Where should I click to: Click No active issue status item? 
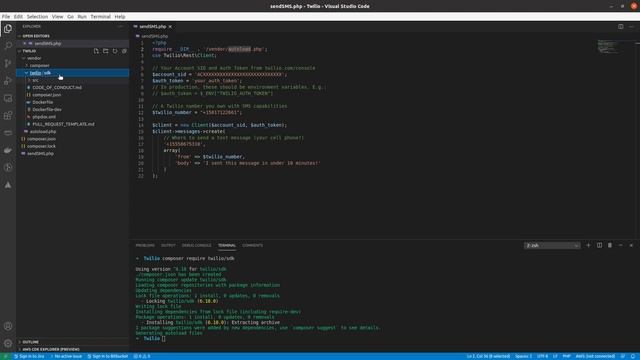[66, 356]
